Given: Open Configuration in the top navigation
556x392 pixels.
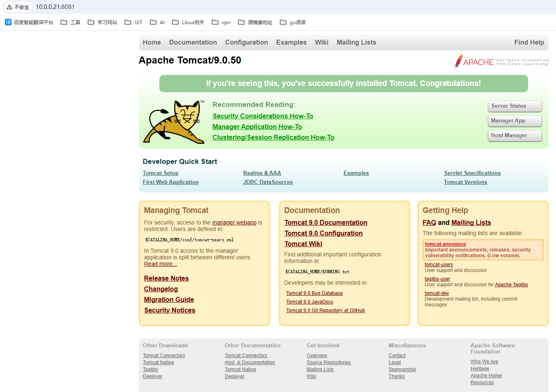Looking at the screenshot, I should coord(246,42).
